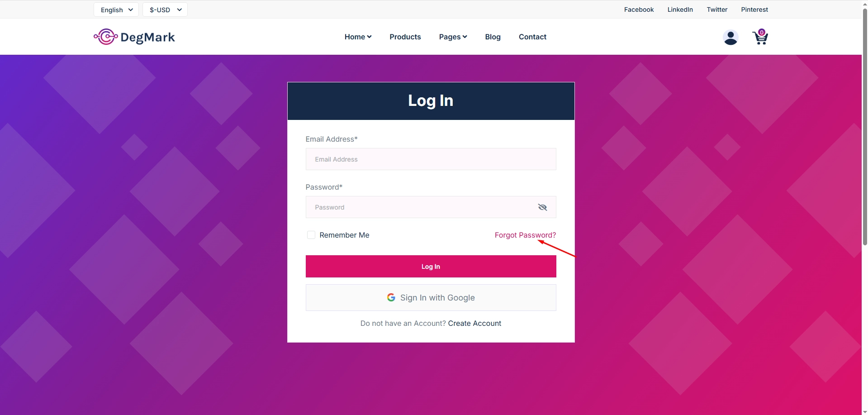
Task: Click the page vertical scrollbar
Action: point(865,127)
